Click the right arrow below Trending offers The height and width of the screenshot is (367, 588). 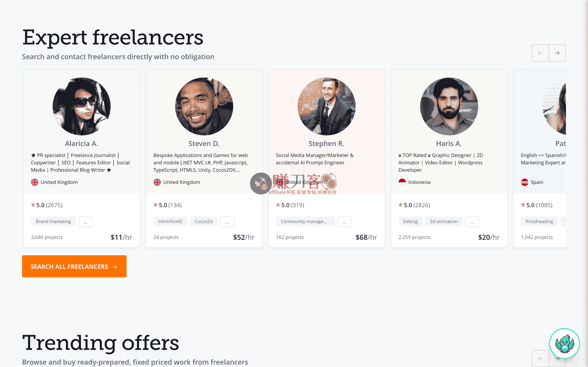tap(557, 358)
